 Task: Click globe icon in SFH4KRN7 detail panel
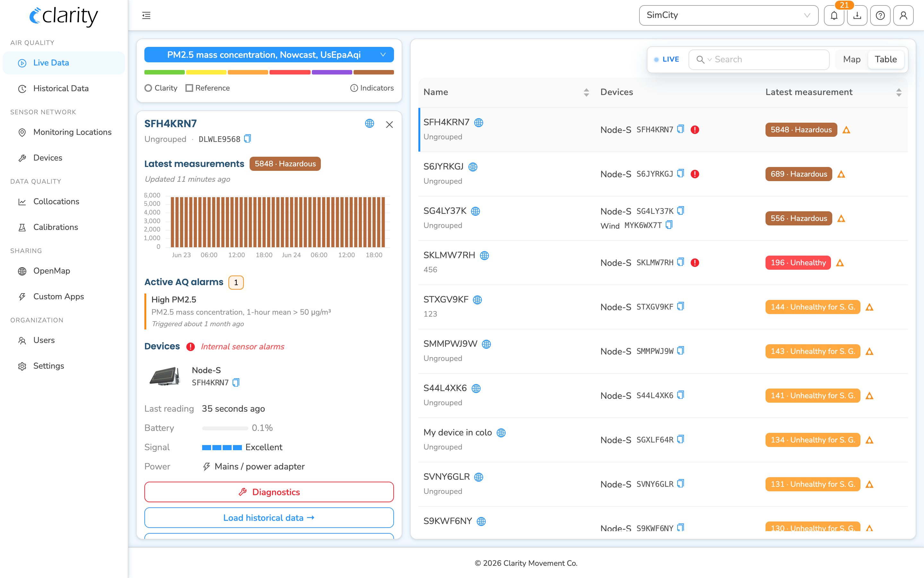369,124
